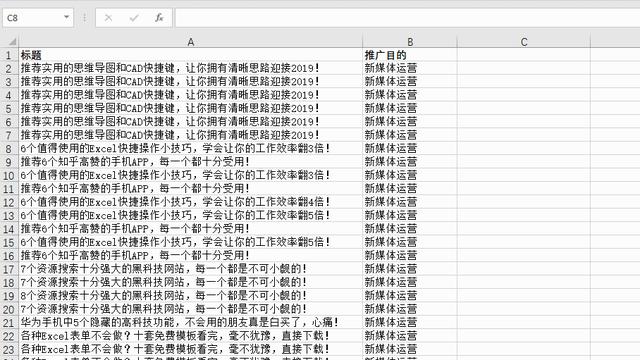Select row 1 header
This screenshot has height=360, width=640.
tap(9, 55)
